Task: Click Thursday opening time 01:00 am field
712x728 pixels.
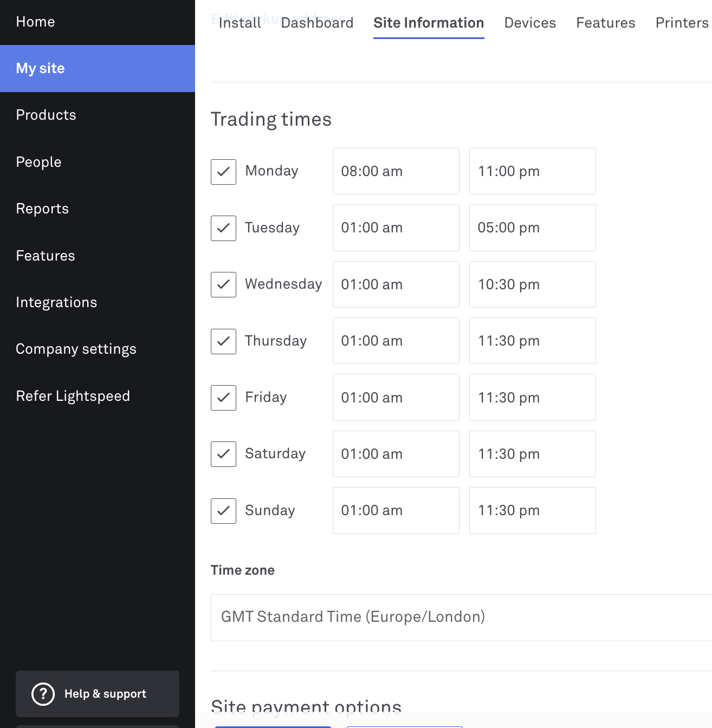Action: click(396, 341)
